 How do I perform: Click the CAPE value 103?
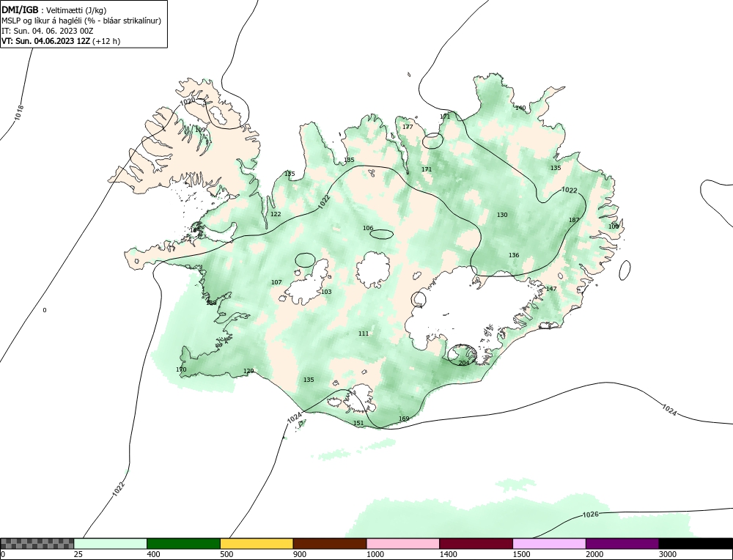coord(326,292)
